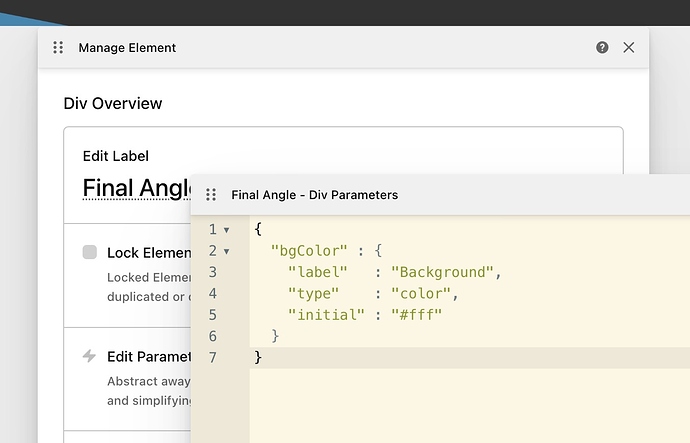Viewport: 690px width, 443px height.
Task: Click the lightning bolt Edit Parameters icon
Action: click(x=90, y=357)
